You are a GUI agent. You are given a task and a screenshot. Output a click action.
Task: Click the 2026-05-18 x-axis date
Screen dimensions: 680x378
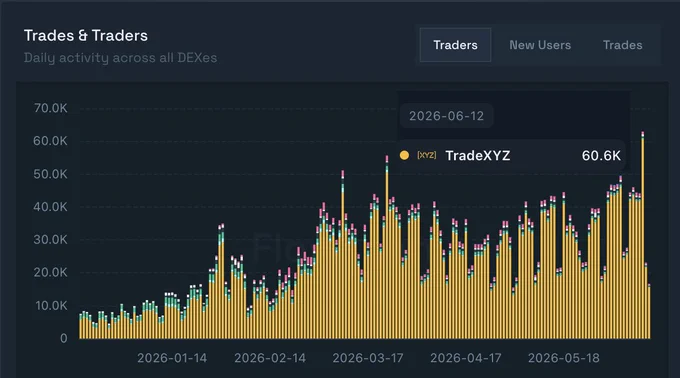(x=564, y=358)
